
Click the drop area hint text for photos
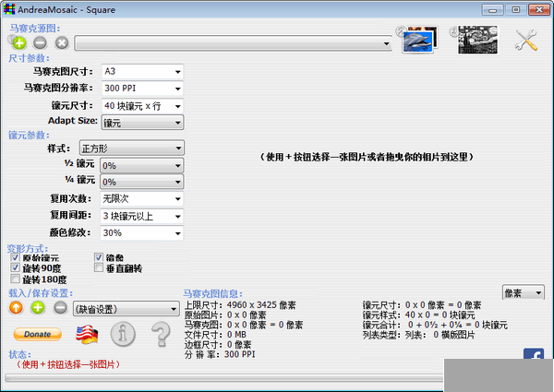367,157
